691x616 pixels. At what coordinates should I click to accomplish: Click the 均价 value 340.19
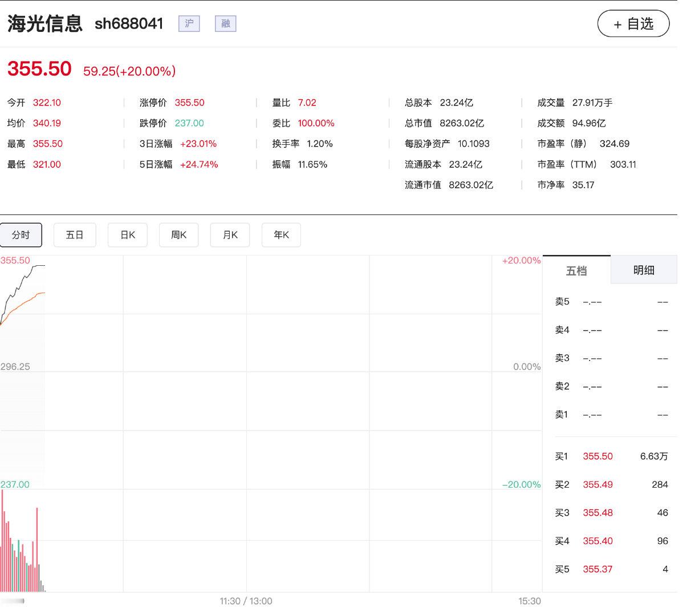[x=47, y=123]
